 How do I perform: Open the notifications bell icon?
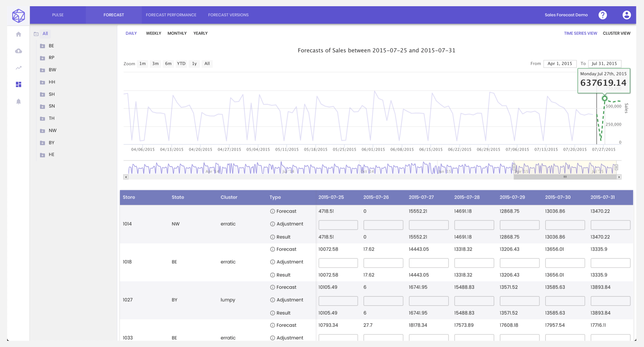click(19, 101)
